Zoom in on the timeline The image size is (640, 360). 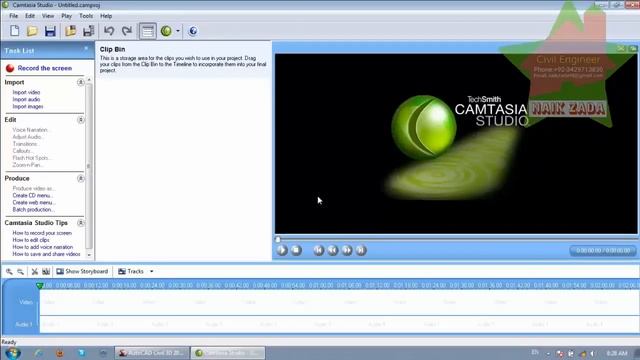[x=9, y=271]
